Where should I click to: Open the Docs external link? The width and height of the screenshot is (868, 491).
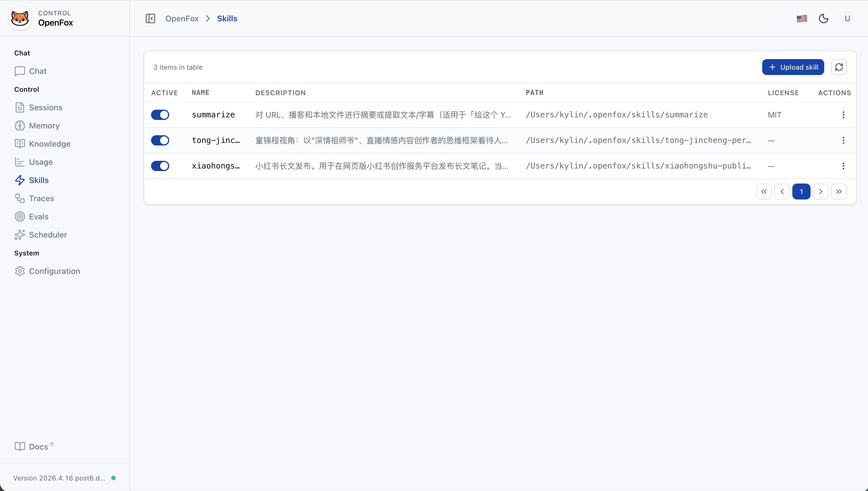tap(34, 446)
